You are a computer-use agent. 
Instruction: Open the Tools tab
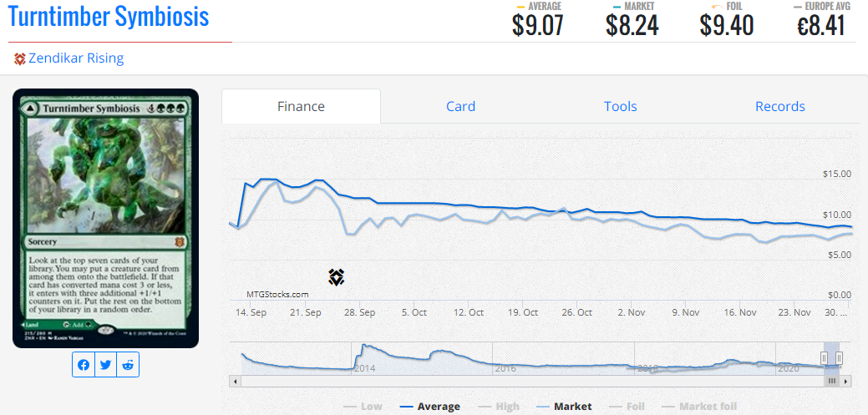click(620, 106)
